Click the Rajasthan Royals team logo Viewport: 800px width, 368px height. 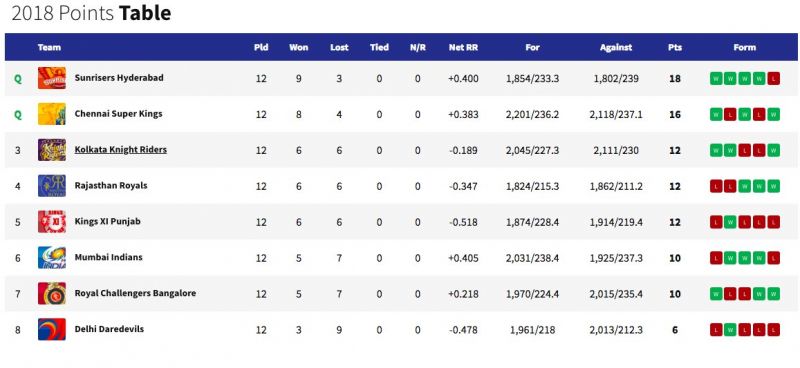coord(52,186)
